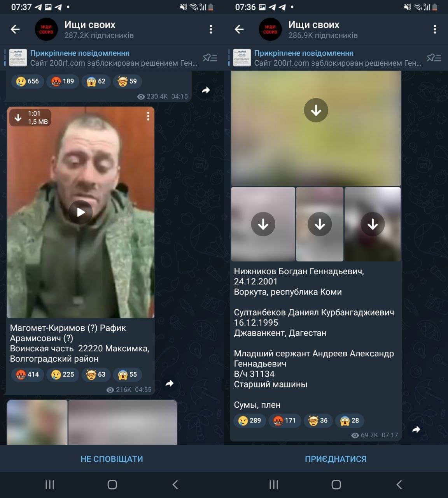Tap back arrow in the 287.2K subscribers header
Image resolution: width=448 pixels, height=498 pixels.
15,29
